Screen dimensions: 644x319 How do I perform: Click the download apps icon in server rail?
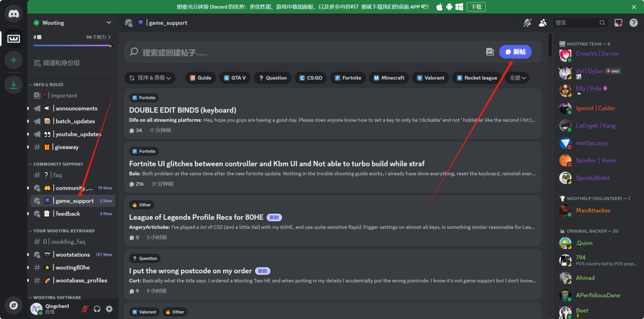tap(13, 84)
